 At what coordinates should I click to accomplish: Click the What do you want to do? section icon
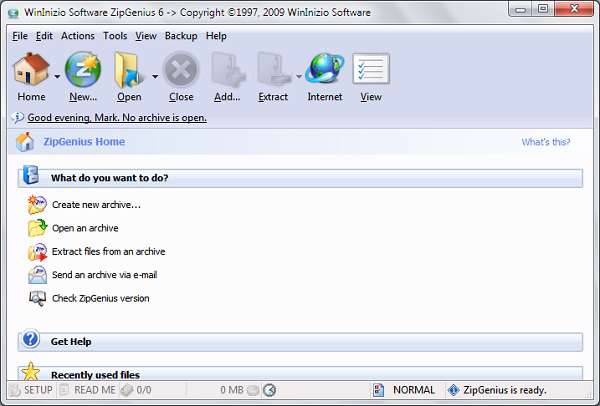[31, 175]
